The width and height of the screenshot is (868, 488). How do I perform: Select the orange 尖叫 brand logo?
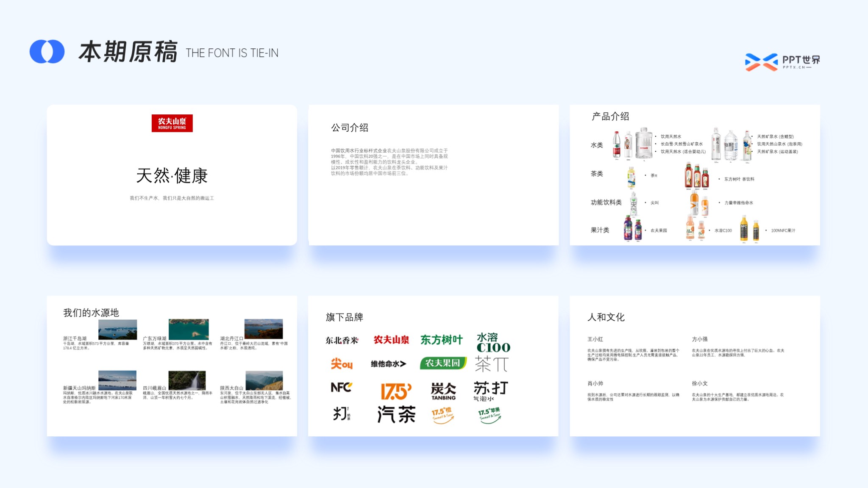tap(342, 363)
